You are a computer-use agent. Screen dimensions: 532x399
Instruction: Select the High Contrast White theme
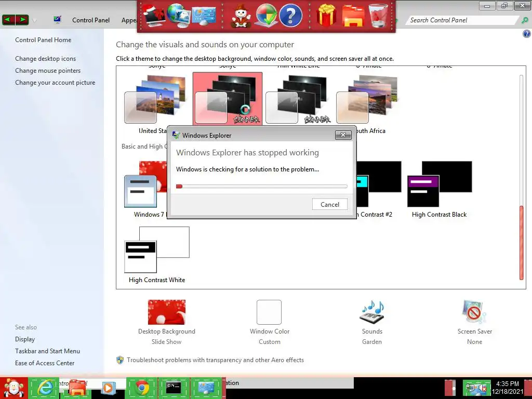pos(157,255)
